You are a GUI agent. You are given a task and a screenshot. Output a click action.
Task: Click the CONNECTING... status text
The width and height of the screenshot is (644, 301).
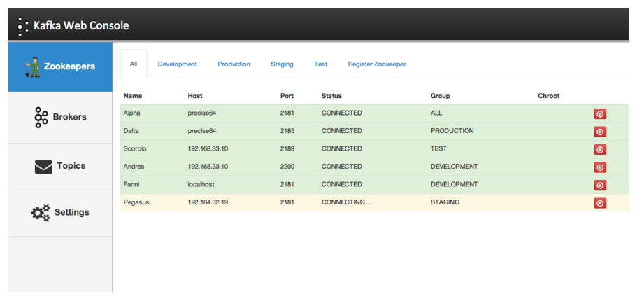345,202
